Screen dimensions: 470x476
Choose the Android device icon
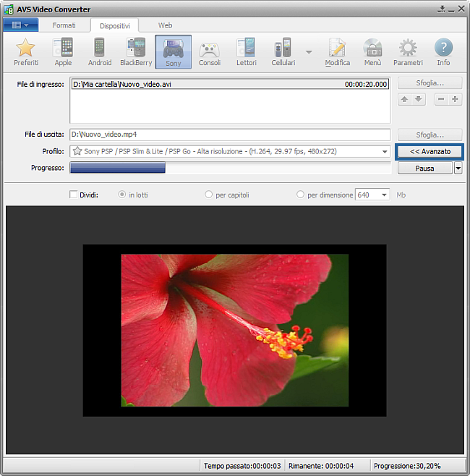click(x=100, y=51)
